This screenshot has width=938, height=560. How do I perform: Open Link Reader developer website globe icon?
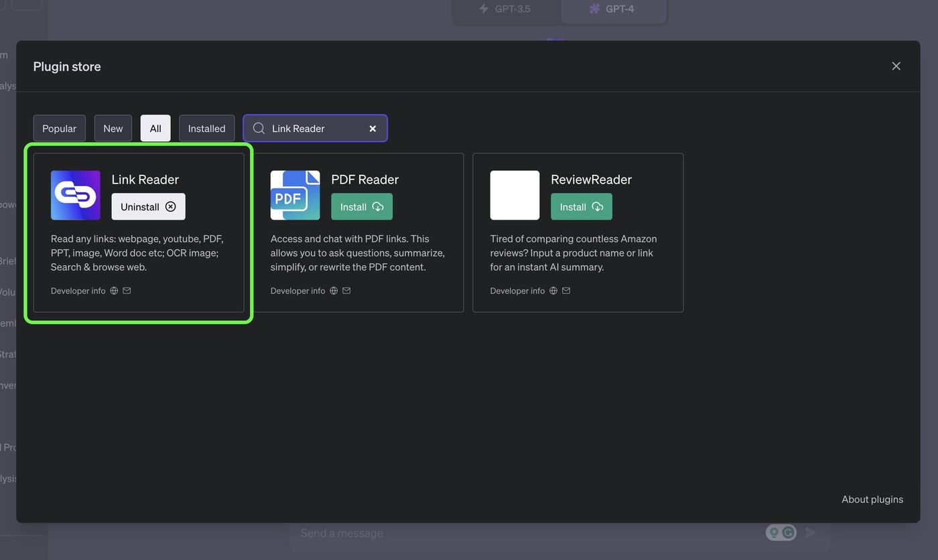point(114,291)
